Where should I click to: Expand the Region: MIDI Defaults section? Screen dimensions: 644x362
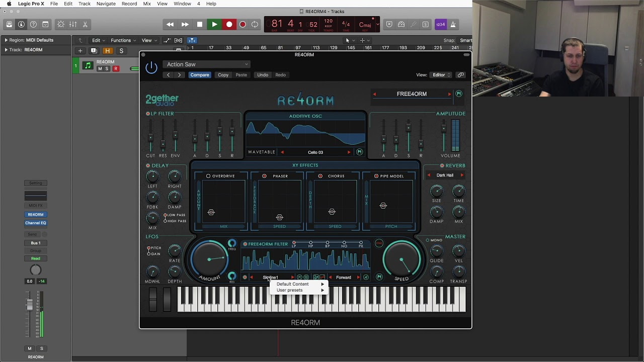(x=6, y=40)
